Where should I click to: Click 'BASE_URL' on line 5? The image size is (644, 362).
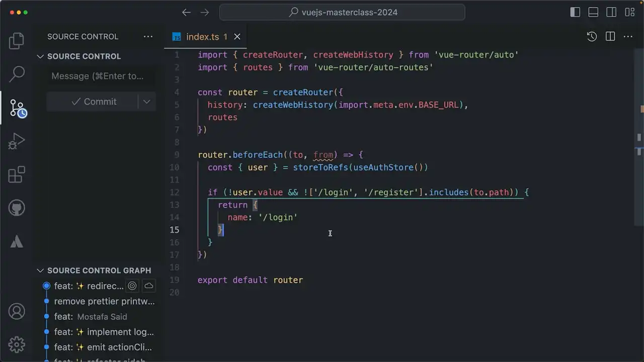pos(439,105)
